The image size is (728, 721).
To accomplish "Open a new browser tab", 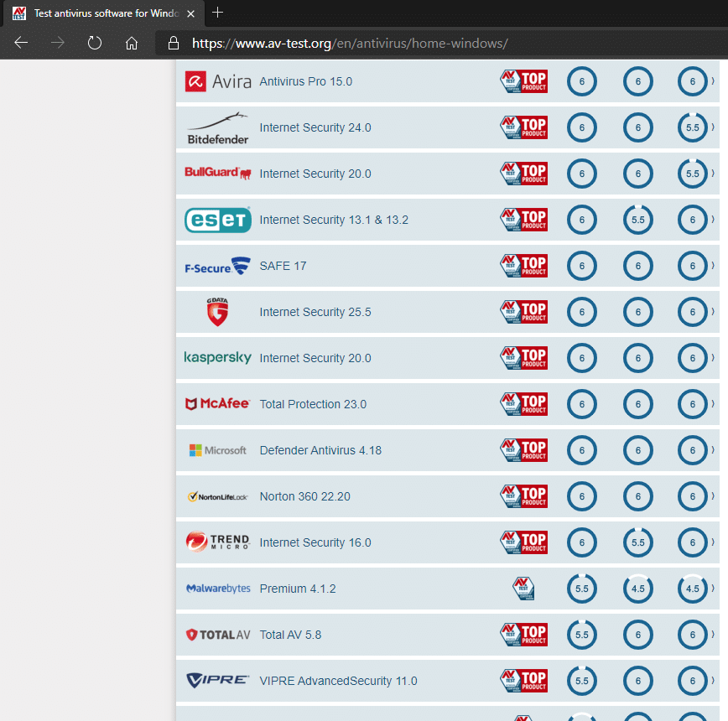I will pyautogui.click(x=217, y=13).
